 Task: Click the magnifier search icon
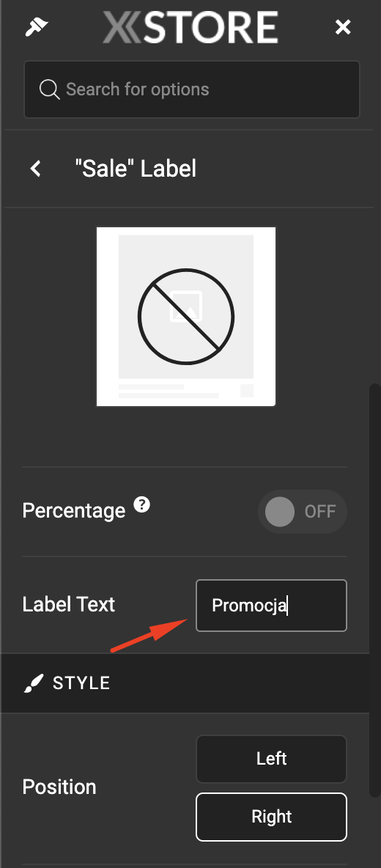49,89
